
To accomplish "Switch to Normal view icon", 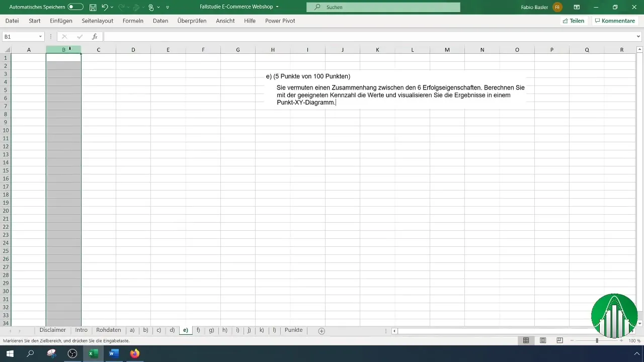I will coord(526,340).
